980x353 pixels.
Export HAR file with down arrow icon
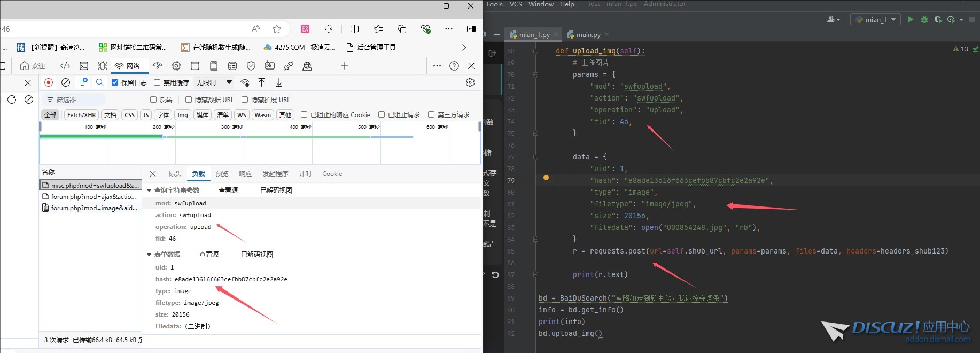(279, 82)
